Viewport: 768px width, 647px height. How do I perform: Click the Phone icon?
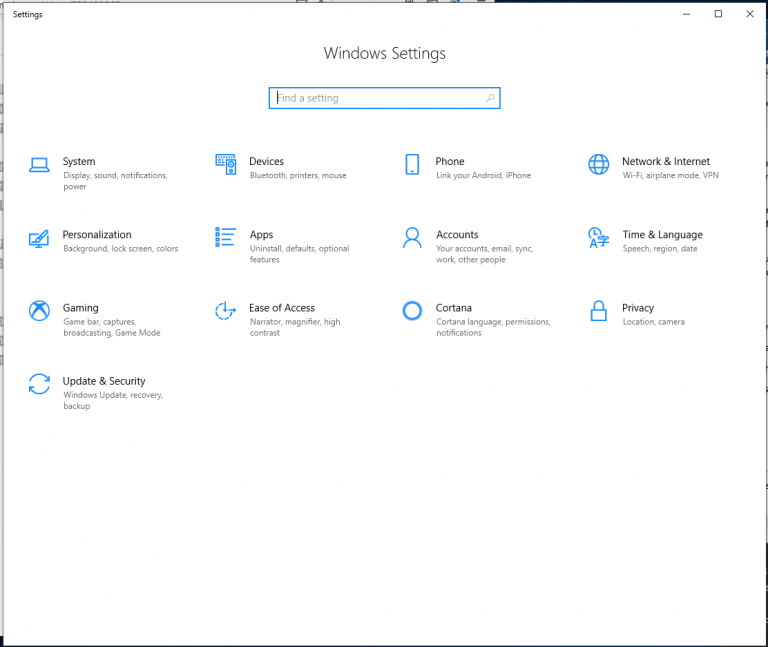(x=412, y=164)
